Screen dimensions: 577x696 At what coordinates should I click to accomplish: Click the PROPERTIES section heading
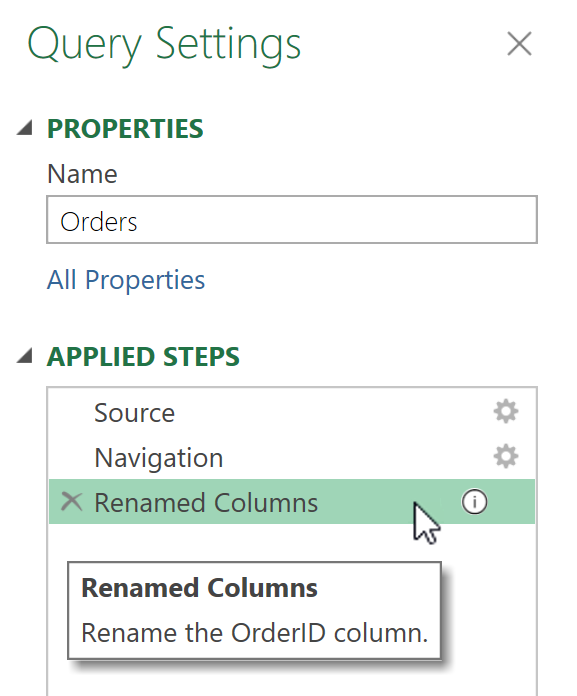[x=125, y=129]
